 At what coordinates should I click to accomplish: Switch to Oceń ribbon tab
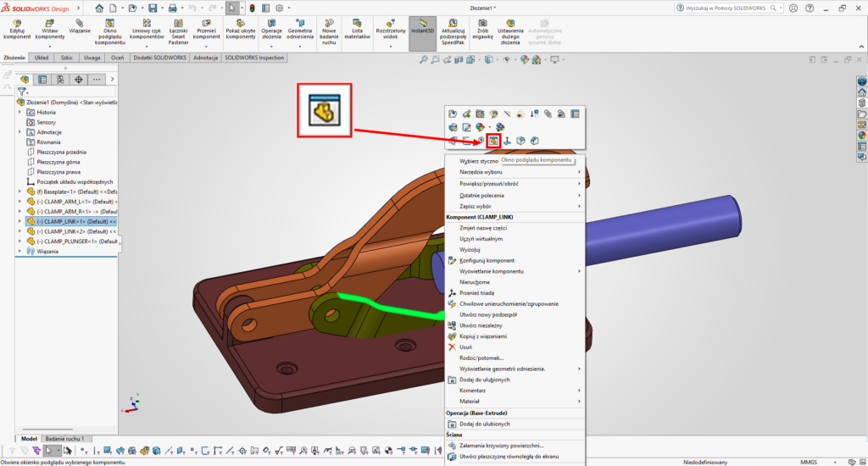click(x=117, y=58)
